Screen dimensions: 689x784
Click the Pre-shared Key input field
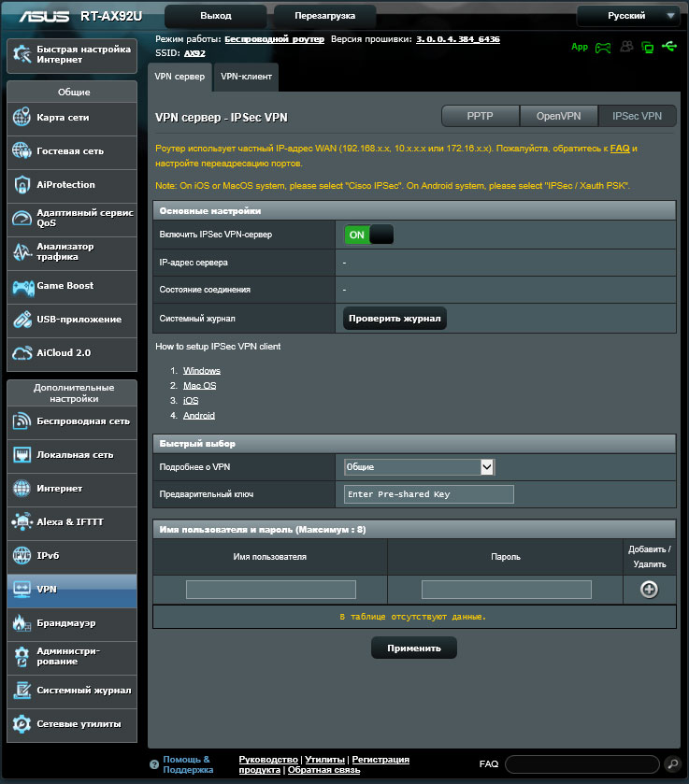coord(429,494)
